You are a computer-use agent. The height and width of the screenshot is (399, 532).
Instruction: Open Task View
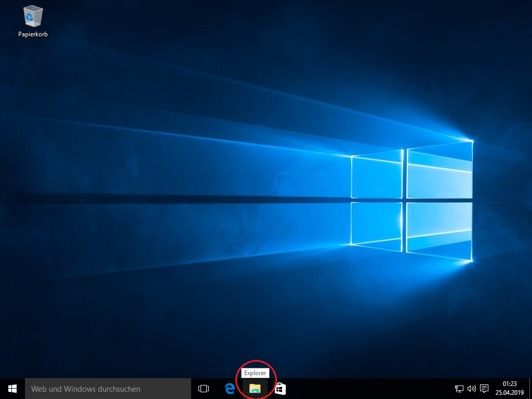click(x=203, y=388)
